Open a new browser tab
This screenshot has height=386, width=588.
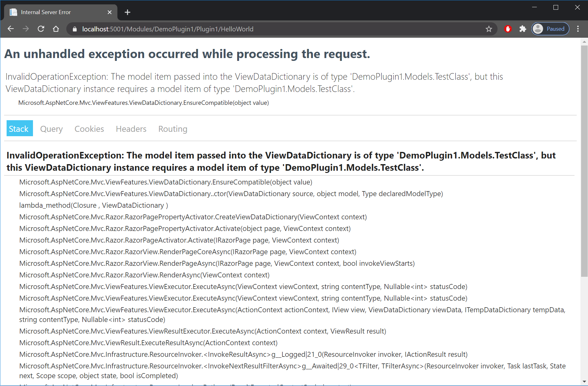(128, 12)
